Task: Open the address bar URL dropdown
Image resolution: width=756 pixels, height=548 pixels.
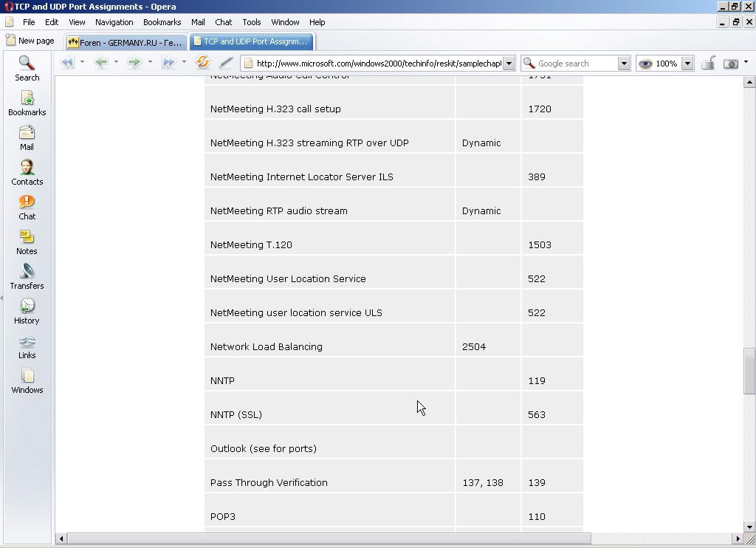Action: [x=509, y=64]
